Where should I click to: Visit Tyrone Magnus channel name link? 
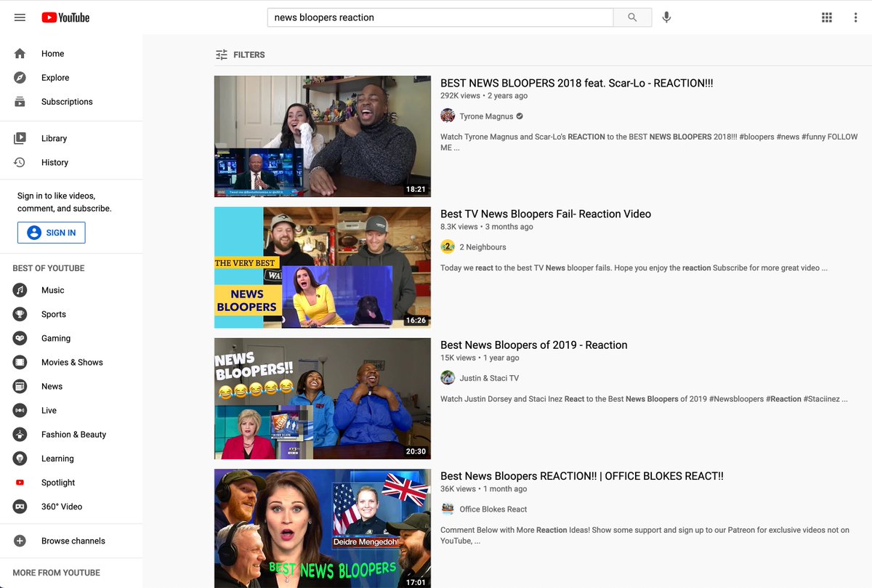[486, 116]
